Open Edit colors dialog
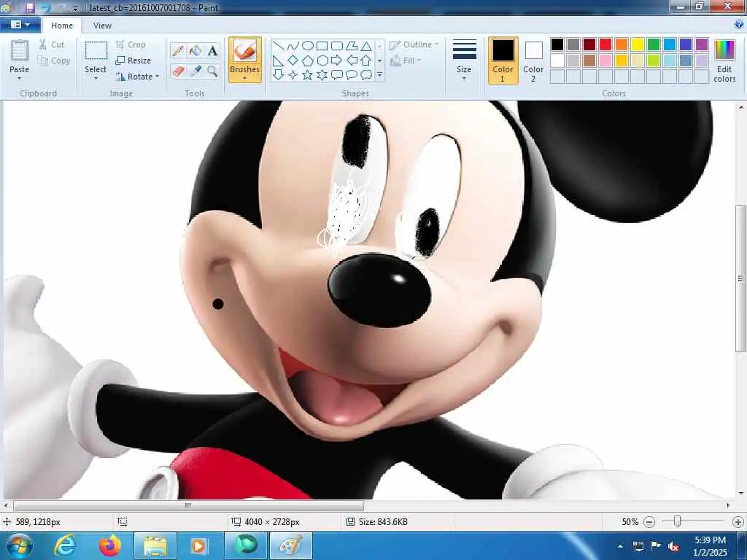 tap(724, 61)
